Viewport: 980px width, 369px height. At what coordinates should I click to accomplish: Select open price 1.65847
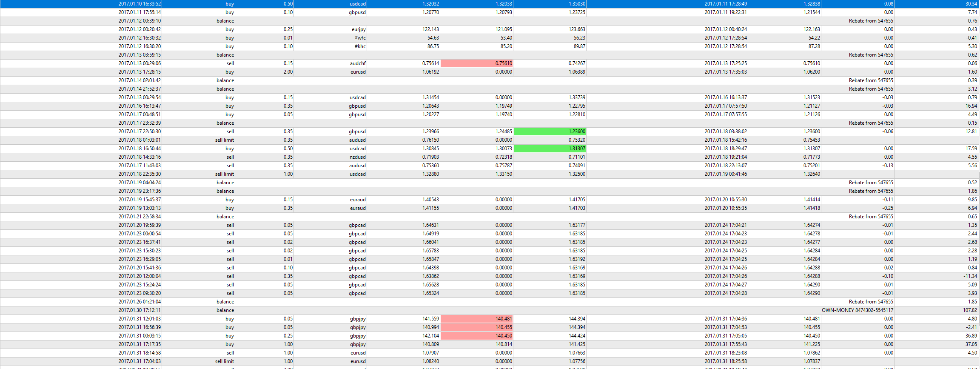(430, 259)
